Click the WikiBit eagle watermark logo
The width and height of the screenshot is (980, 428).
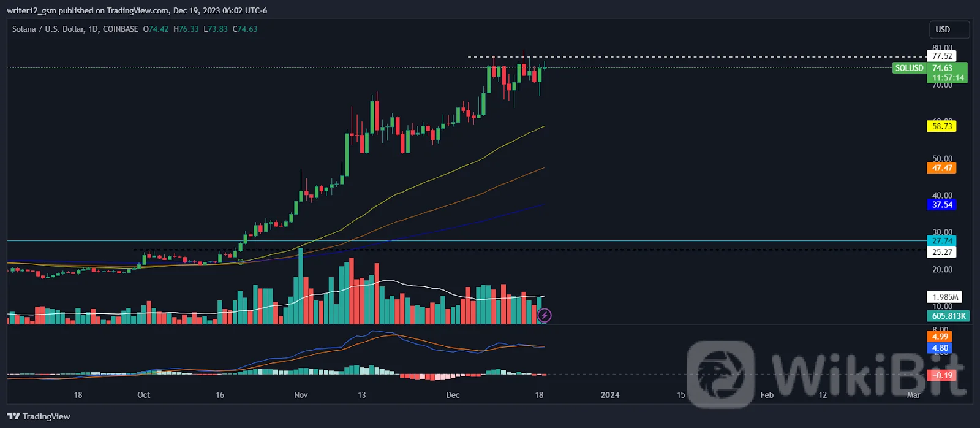721,375
